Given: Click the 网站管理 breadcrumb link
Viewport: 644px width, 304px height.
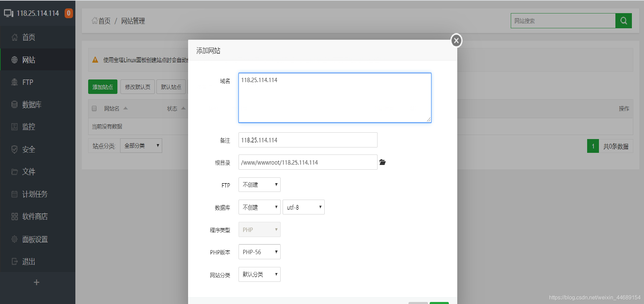Looking at the screenshot, I should (x=133, y=21).
